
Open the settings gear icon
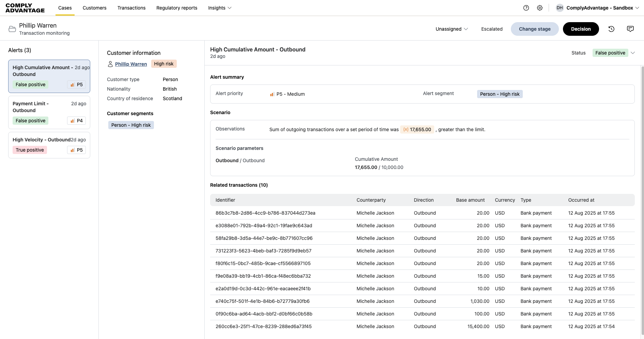539,8
